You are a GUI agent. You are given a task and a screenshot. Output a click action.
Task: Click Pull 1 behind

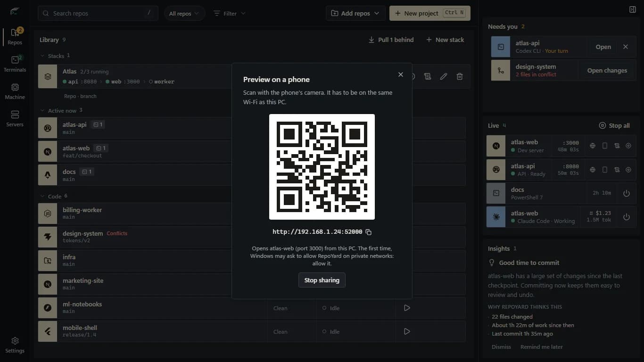pyautogui.click(x=391, y=40)
